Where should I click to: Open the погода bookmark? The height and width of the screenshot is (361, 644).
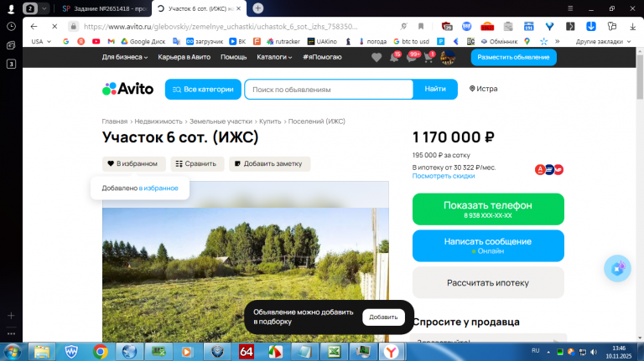pyautogui.click(x=372, y=41)
